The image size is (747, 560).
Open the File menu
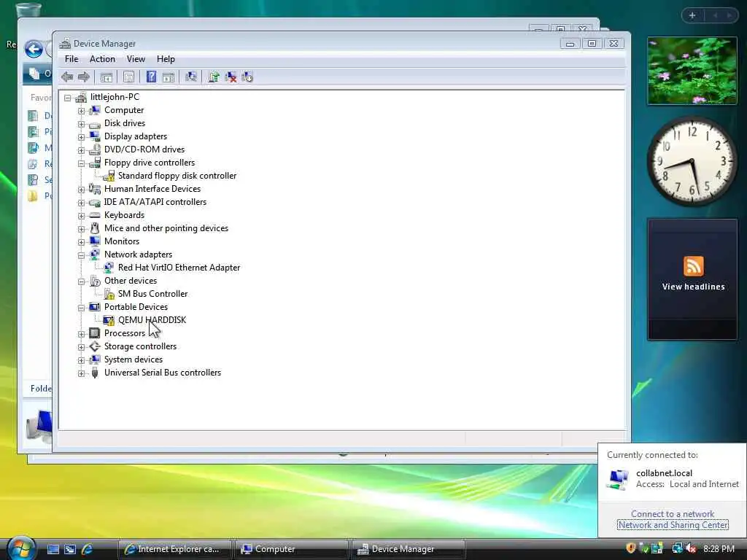pos(71,59)
